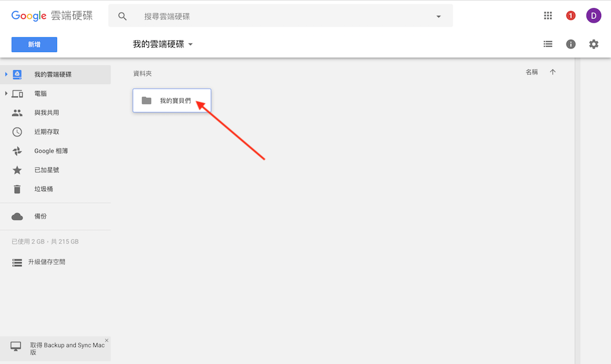This screenshot has height=364, width=611.
Task: Select the 我的寶貝們 folder
Action: click(x=172, y=100)
